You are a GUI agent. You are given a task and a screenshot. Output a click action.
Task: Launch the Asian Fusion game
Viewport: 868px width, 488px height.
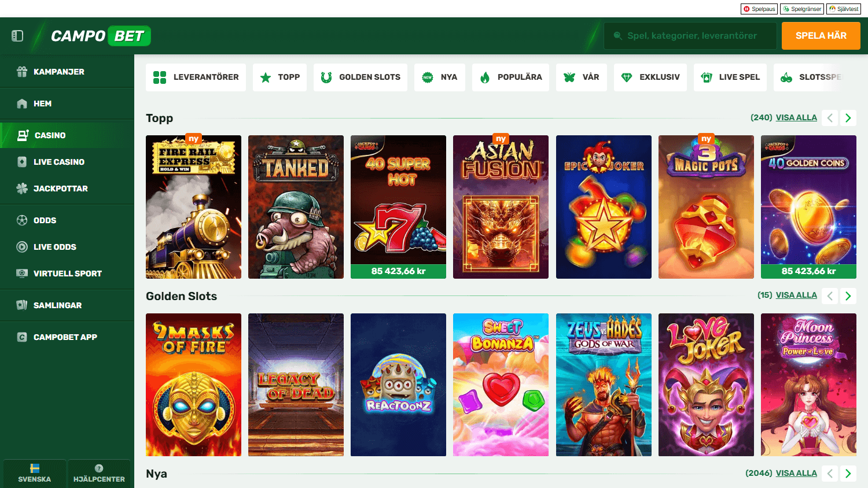click(x=501, y=207)
